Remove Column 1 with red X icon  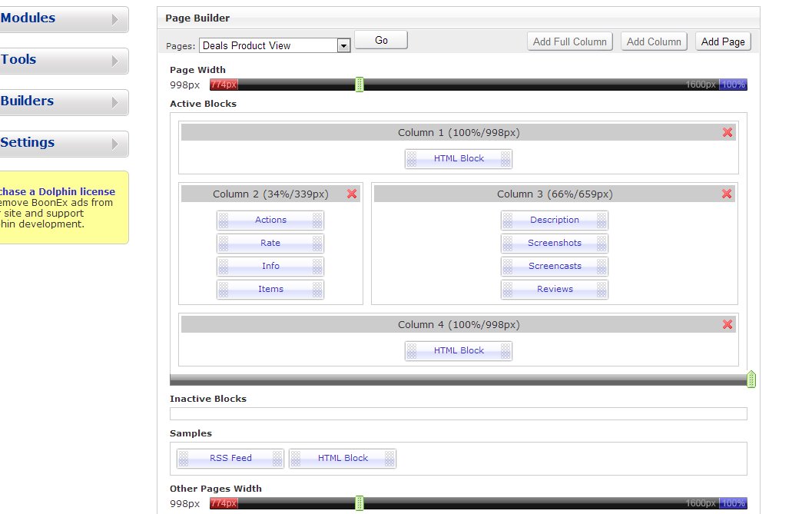727,133
